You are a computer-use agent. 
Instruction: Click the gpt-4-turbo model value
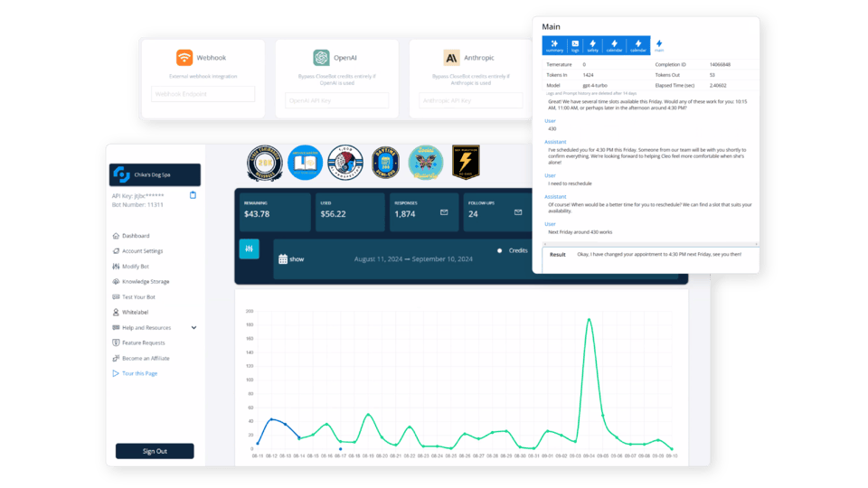coord(595,86)
